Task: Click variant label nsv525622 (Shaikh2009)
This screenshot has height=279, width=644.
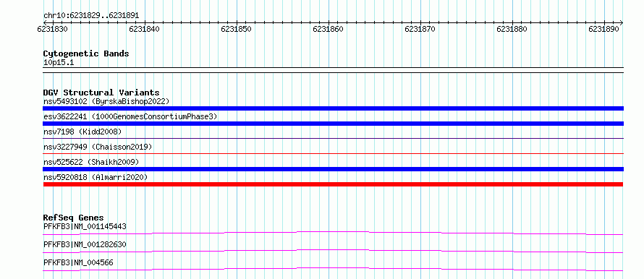Action: [91, 162]
